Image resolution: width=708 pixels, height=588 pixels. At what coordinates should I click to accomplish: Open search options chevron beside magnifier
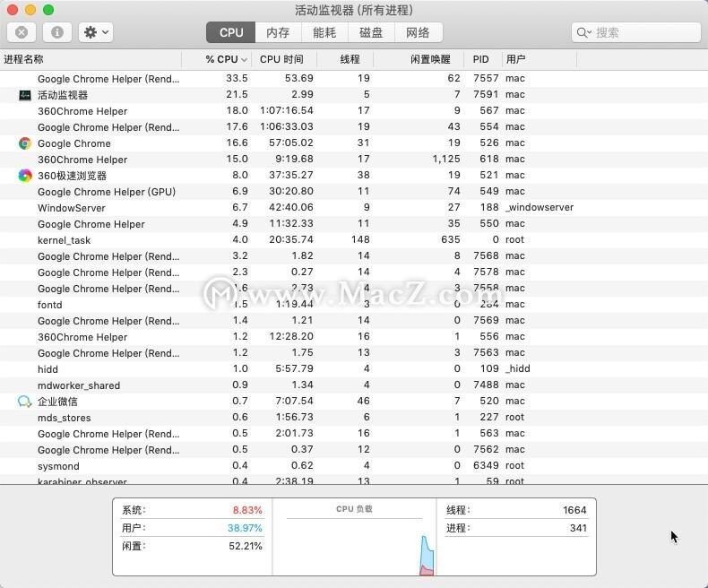589,32
